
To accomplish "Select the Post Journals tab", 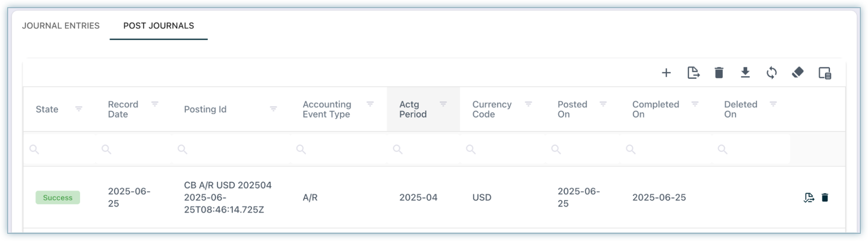I will coord(159,26).
